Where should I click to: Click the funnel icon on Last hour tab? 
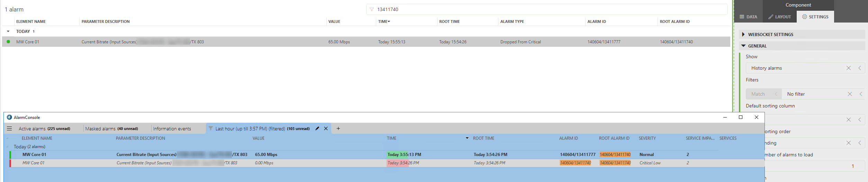click(x=210, y=129)
